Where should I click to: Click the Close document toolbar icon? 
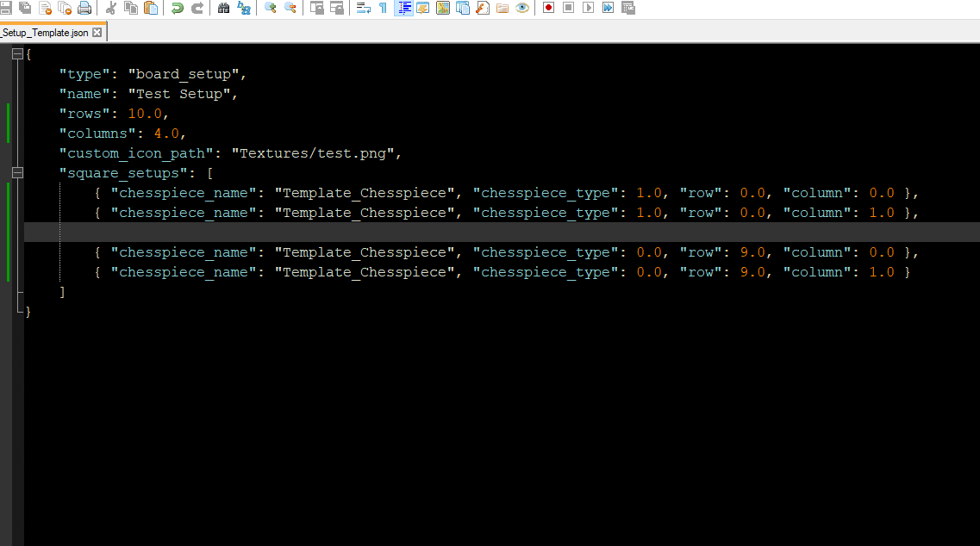pyautogui.click(x=45, y=8)
